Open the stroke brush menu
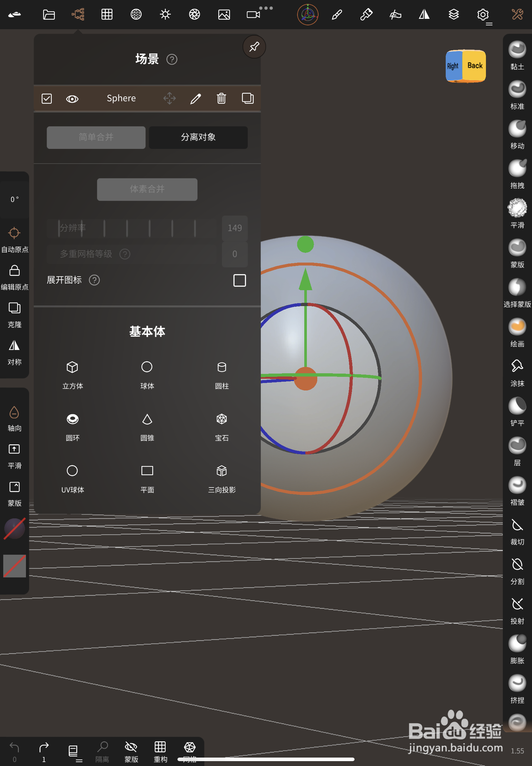532x766 pixels. point(337,14)
